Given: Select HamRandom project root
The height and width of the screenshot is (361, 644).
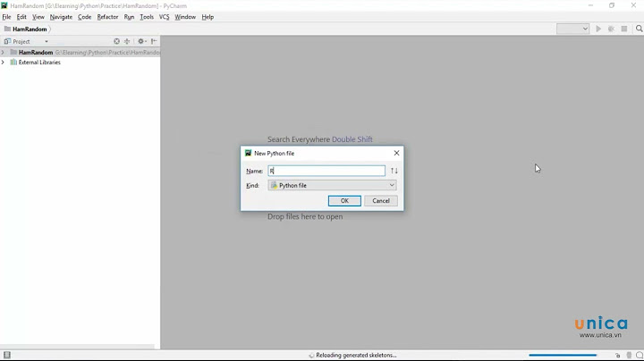Looking at the screenshot, I should click(x=80, y=53).
